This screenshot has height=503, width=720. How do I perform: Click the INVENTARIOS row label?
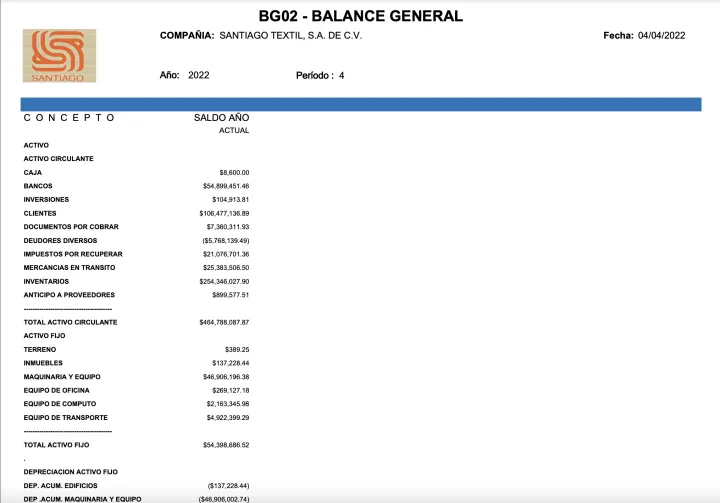point(46,281)
